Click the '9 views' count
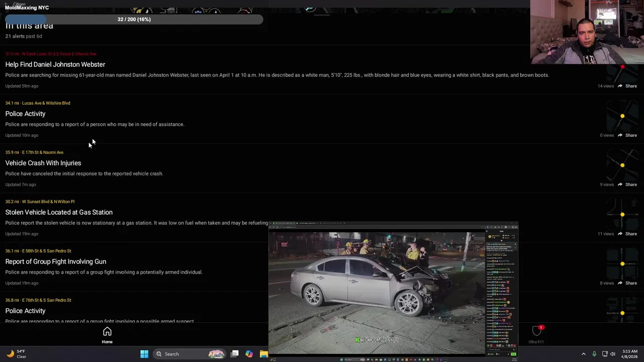The image size is (644, 362). 607,185
